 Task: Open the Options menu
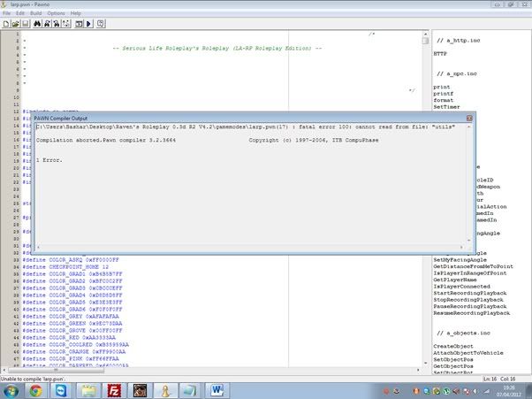56,13
